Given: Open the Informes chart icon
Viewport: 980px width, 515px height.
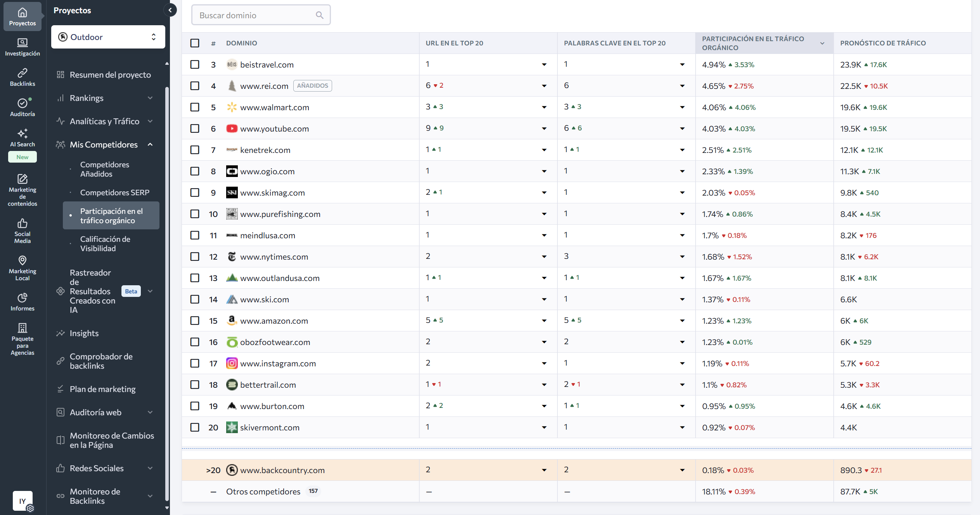Looking at the screenshot, I should (23, 298).
